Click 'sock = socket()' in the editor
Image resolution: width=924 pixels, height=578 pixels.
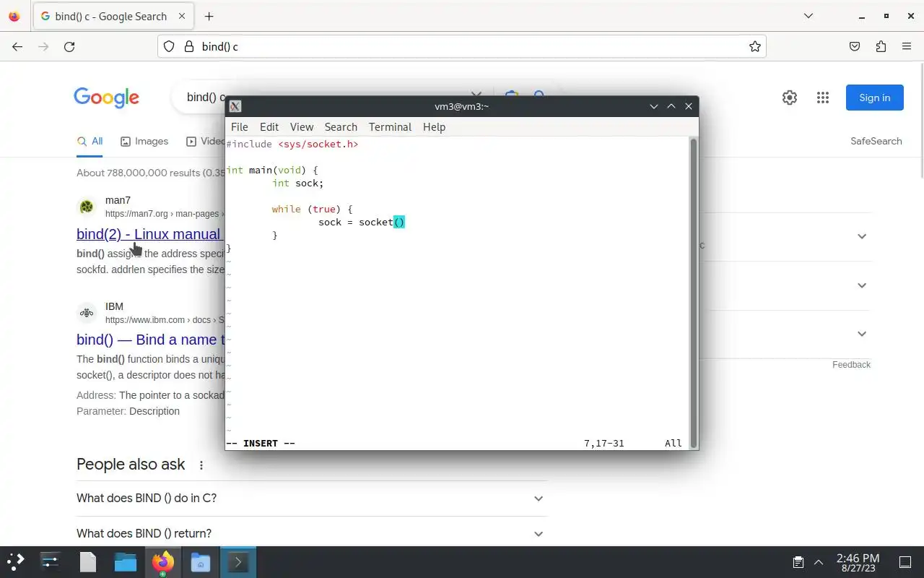[362, 222]
